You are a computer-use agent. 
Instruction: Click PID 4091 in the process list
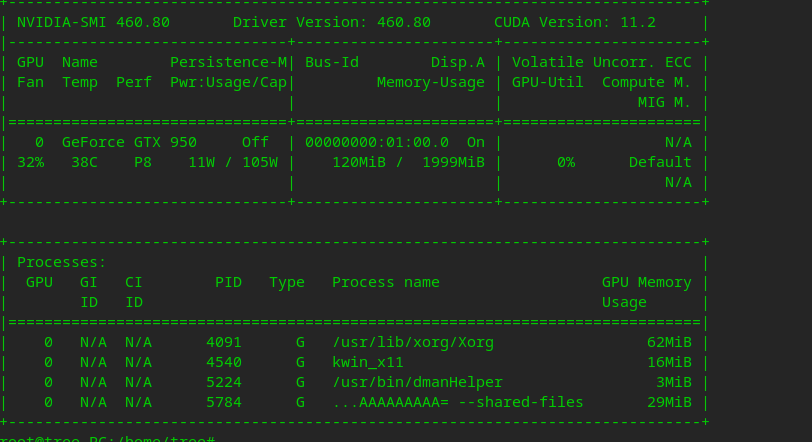pos(224,342)
